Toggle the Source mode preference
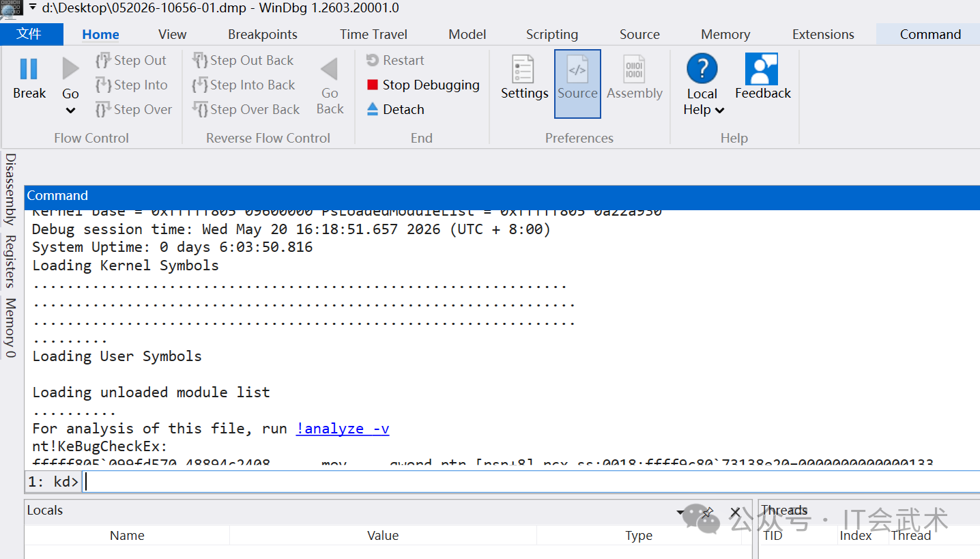The image size is (980, 559). pyautogui.click(x=577, y=83)
